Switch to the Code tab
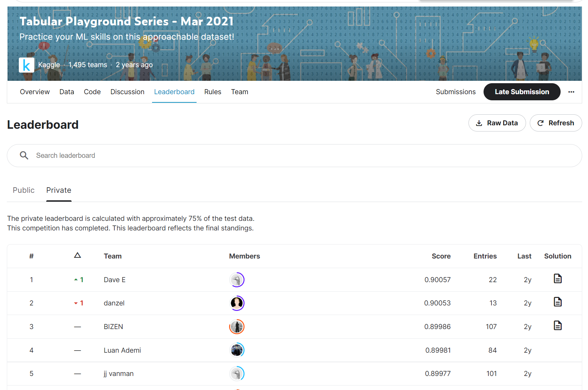 point(92,92)
